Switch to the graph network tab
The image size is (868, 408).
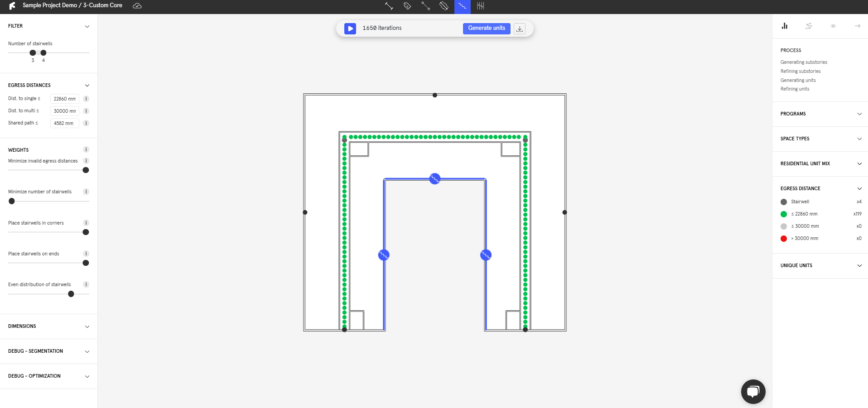pos(809,26)
